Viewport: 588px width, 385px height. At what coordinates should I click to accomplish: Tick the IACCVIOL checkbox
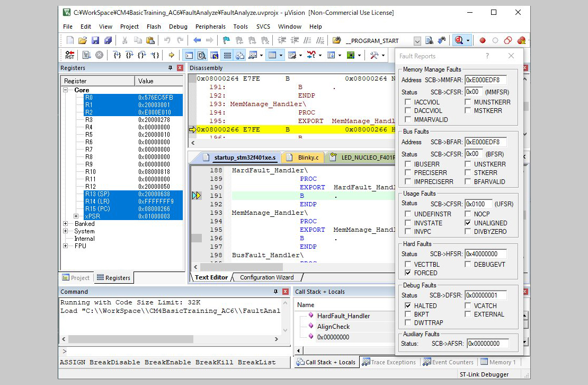(x=407, y=102)
